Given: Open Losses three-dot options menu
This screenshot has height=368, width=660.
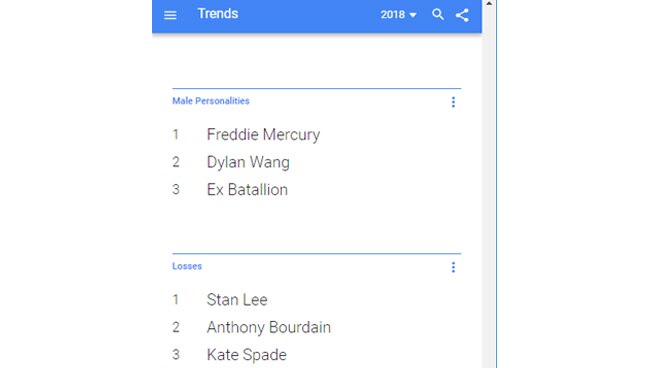Looking at the screenshot, I should tap(453, 267).
